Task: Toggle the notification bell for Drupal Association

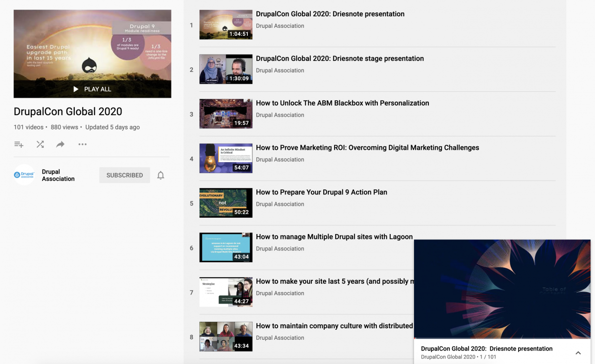Action: 161,175
